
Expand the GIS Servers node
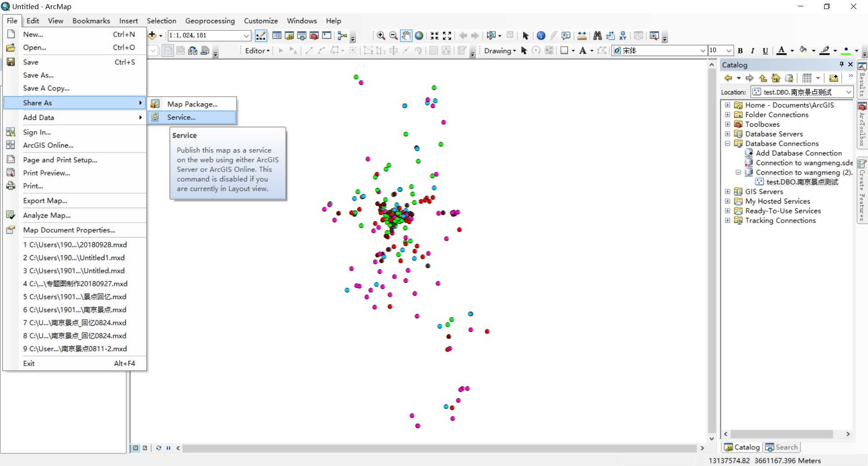pos(727,191)
